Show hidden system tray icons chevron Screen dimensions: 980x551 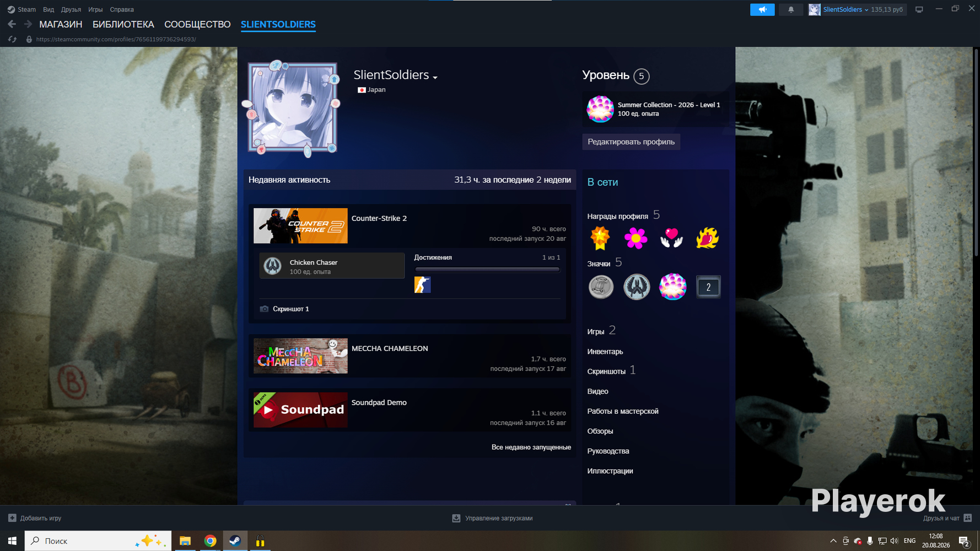833,541
